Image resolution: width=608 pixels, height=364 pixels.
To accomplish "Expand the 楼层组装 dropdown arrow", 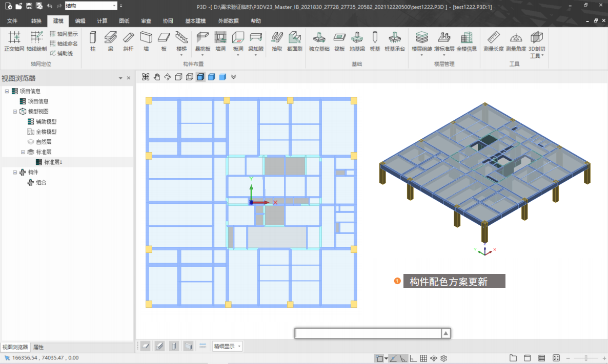I will pyautogui.click(x=421, y=55).
